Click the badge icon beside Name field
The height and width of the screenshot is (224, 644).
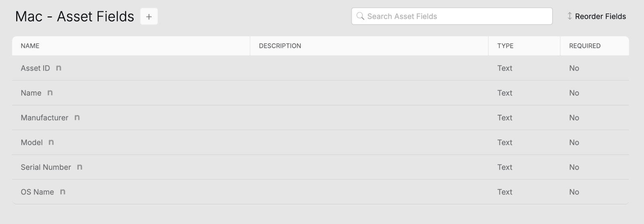click(x=50, y=93)
